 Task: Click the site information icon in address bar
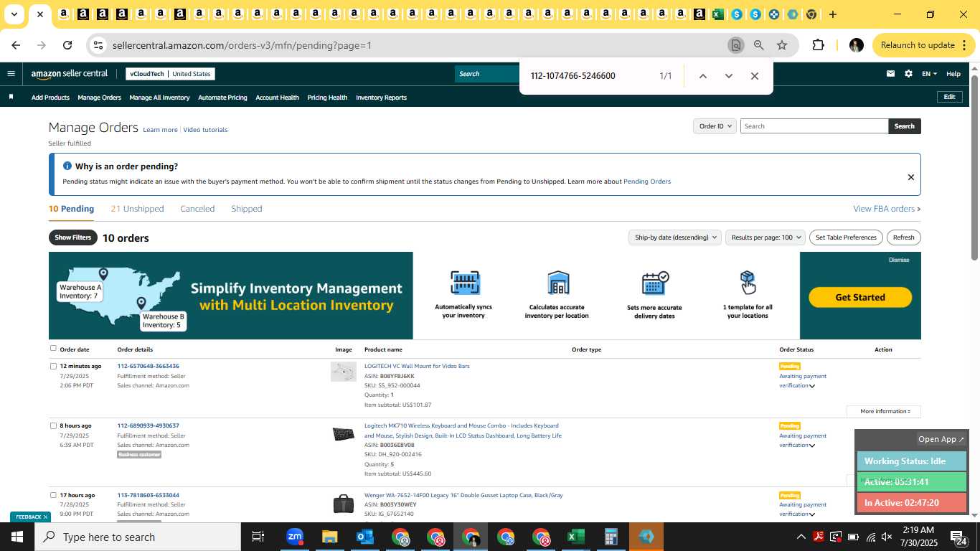(98, 45)
